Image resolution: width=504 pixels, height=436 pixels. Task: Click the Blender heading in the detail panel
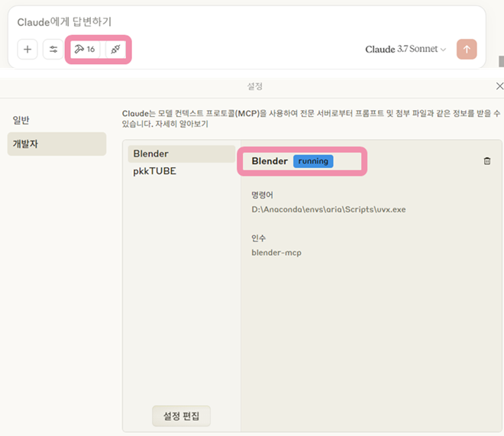(x=270, y=161)
